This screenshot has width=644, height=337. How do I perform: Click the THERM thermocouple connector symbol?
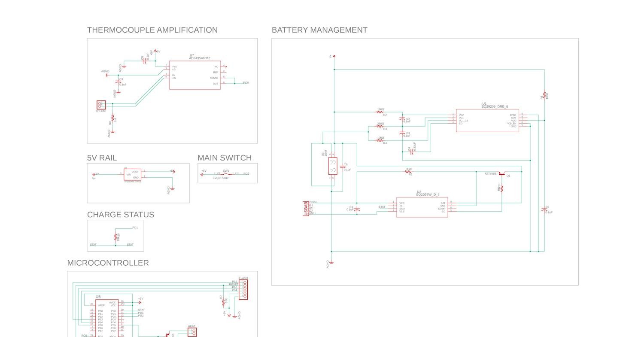101,105
